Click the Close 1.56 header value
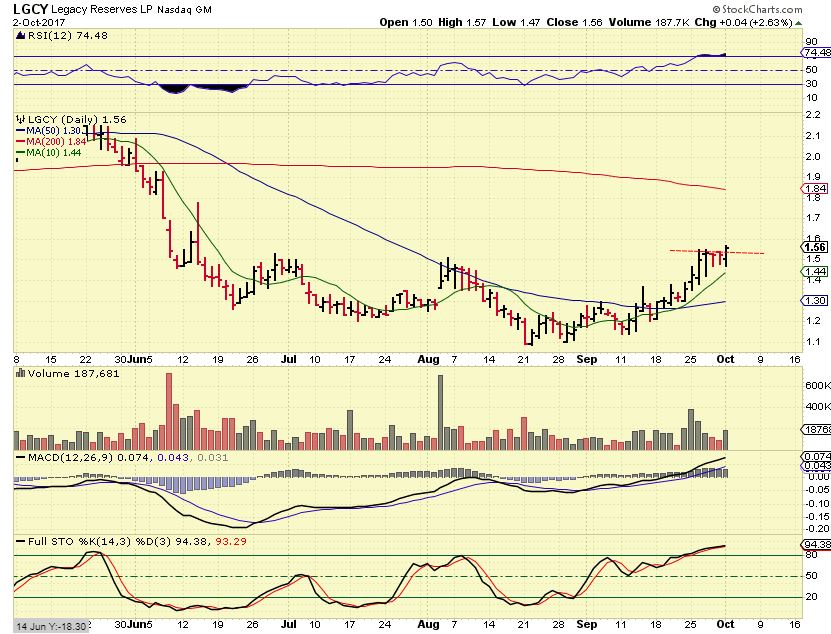The width and height of the screenshot is (831, 634). pos(574,22)
